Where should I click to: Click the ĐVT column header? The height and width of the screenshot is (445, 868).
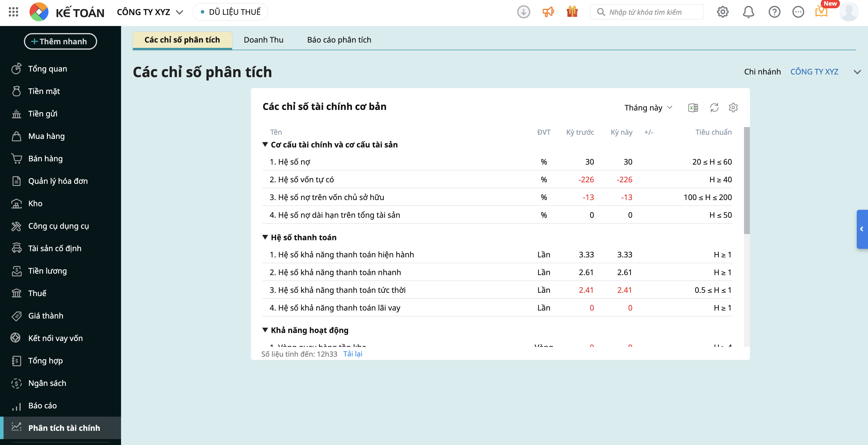point(544,132)
